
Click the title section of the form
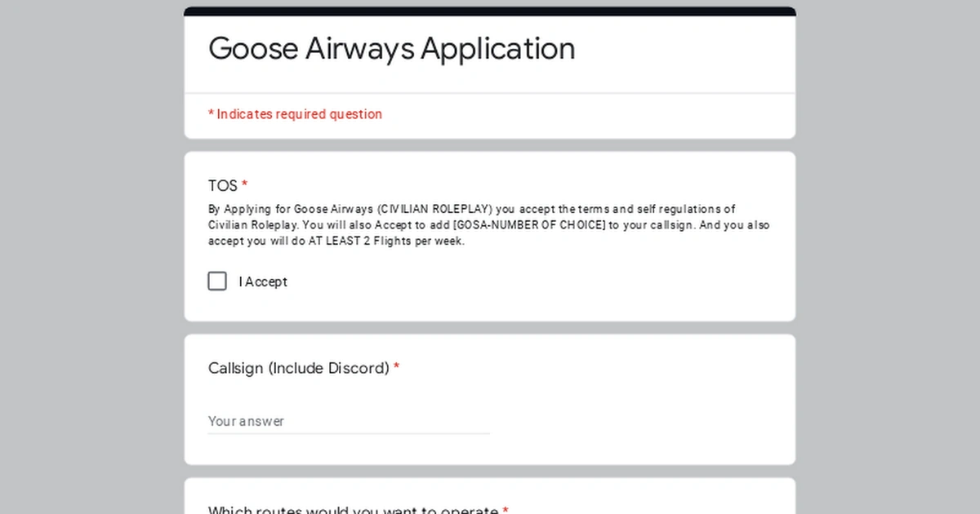[x=489, y=49]
